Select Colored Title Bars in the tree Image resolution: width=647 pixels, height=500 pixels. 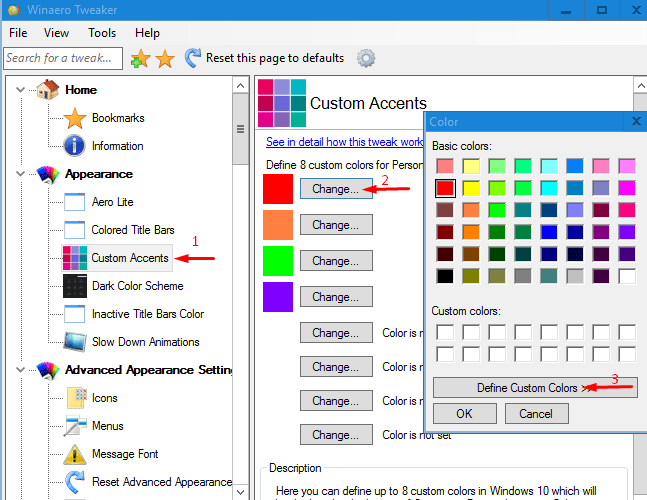pos(133,230)
